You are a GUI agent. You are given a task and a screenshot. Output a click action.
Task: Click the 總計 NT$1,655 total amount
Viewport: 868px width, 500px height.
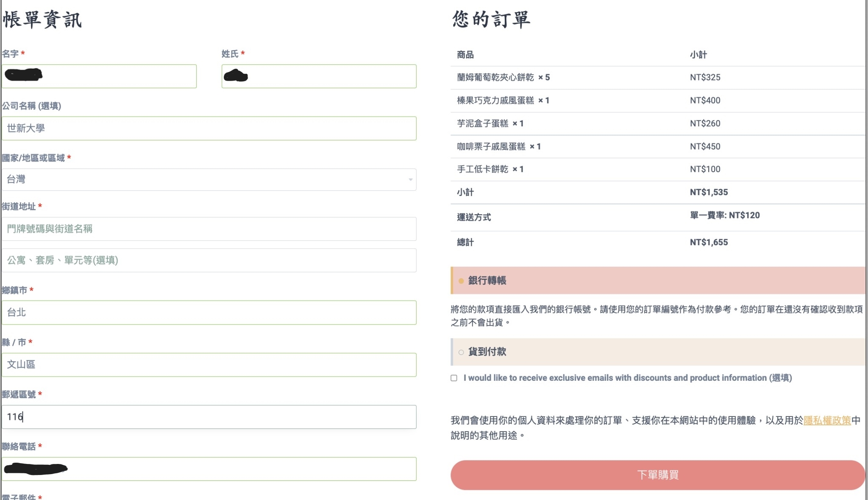[709, 243]
